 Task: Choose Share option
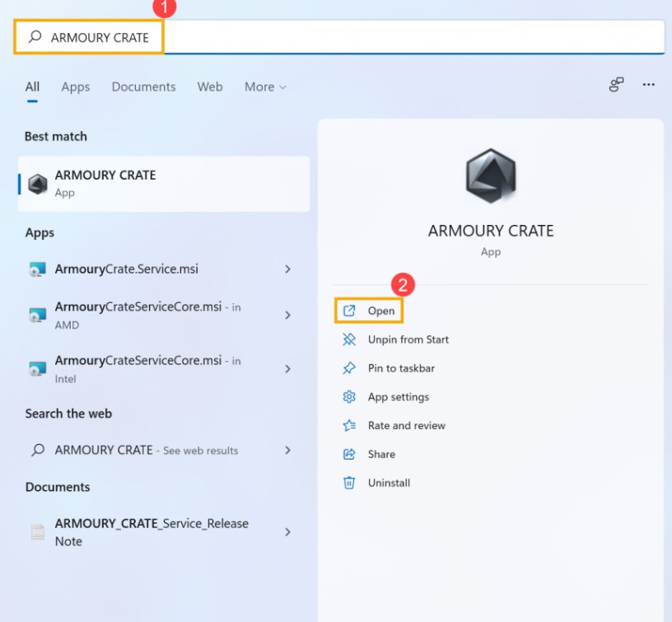pos(369,455)
